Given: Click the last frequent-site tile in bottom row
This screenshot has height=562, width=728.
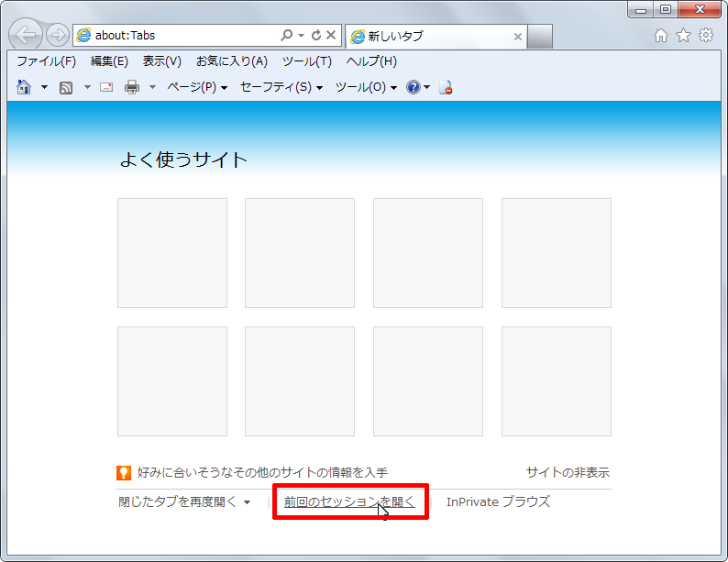Looking at the screenshot, I should [557, 381].
